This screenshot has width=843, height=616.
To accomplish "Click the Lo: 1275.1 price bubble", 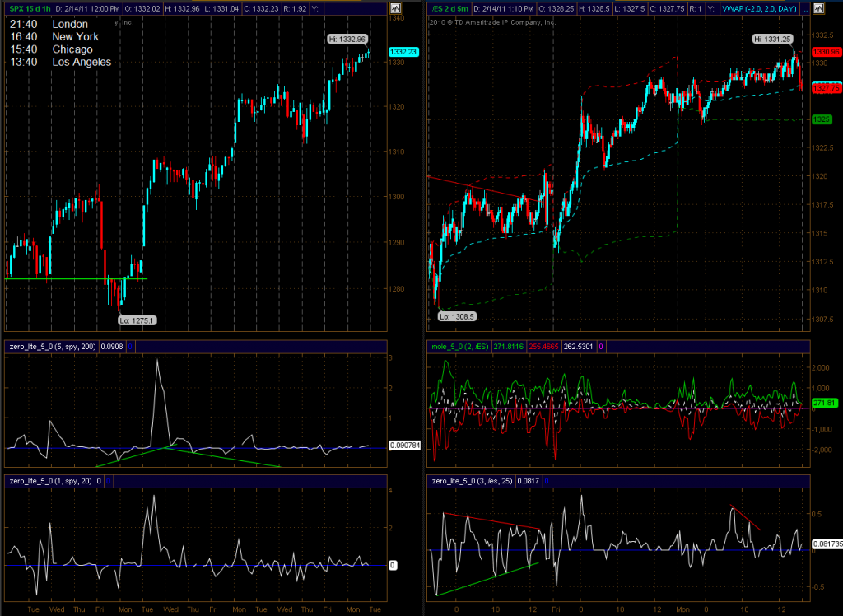I will coord(136,320).
